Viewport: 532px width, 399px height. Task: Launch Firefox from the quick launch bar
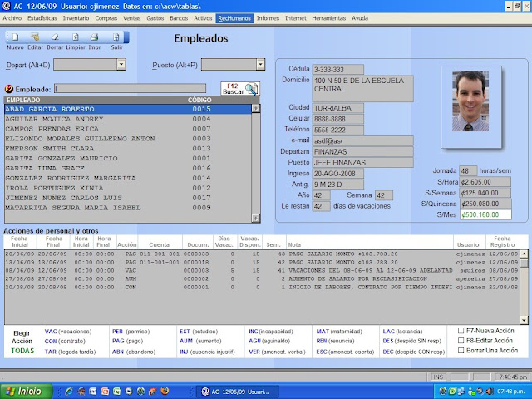click(x=165, y=392)
